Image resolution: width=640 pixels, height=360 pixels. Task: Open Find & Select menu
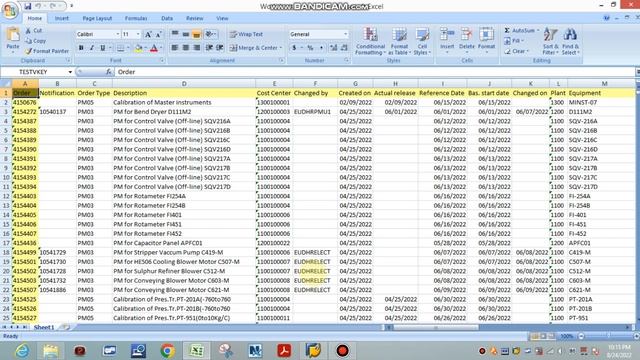570,41
